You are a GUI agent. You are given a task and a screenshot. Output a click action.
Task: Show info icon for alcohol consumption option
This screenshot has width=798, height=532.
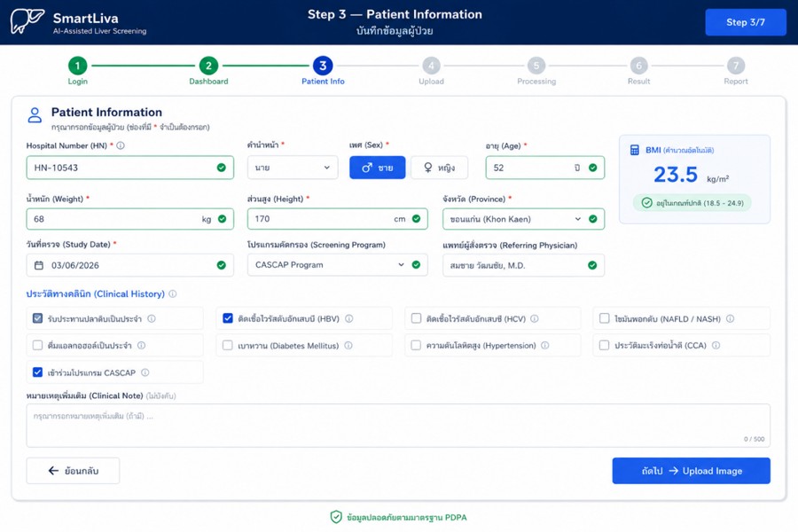coord(142,345)
